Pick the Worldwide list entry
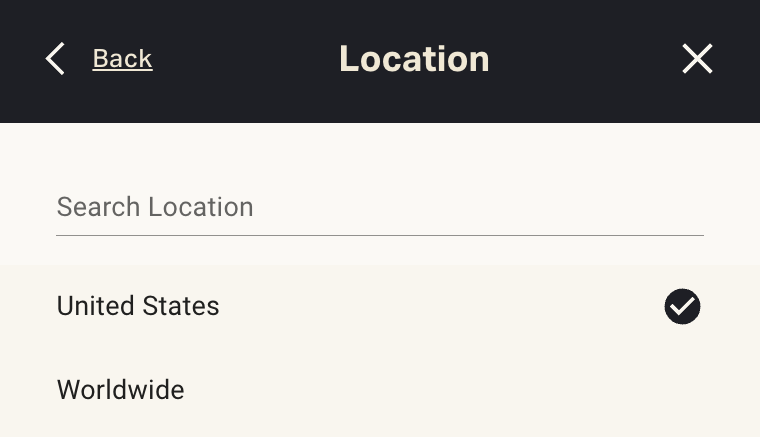This screenshot has height=437, width=760. [121, 389]
